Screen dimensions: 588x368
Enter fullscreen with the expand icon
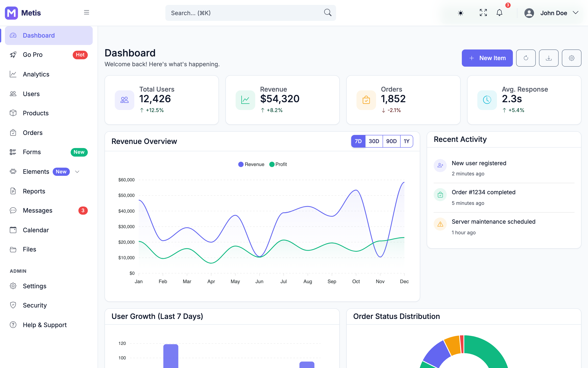tap(483, 13)
